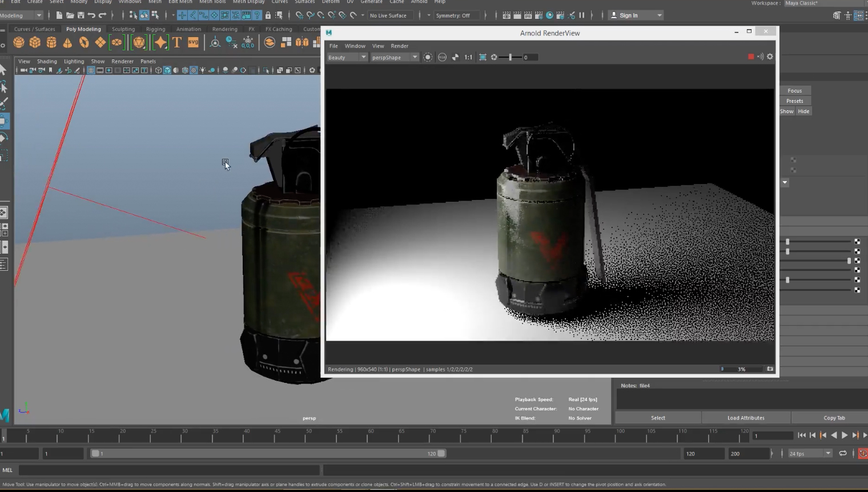Play the animation forward
This screenshot has height=492, width=868.
click(x=845, y=435)
